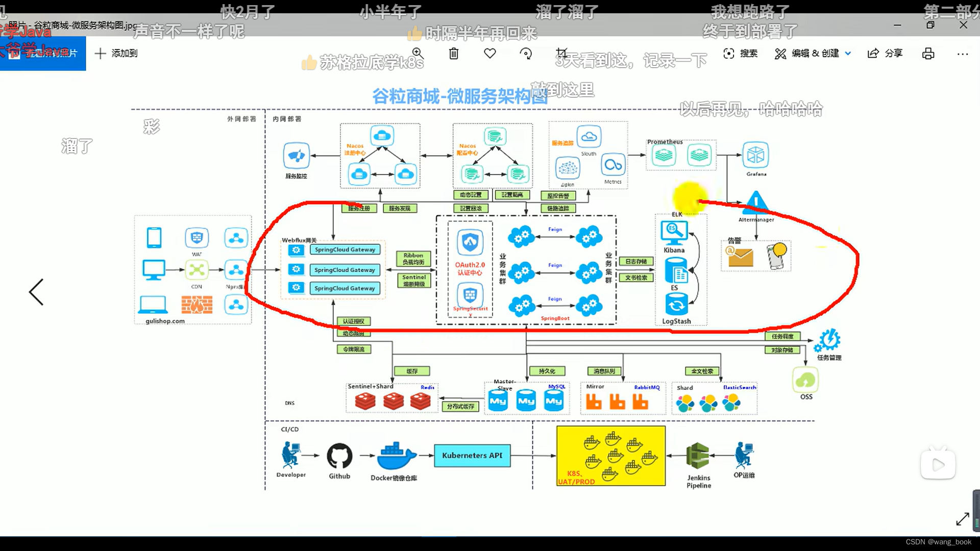980x551 pixels.
Task: Click the email envelope icon under 告警
Action: [740, 257]
